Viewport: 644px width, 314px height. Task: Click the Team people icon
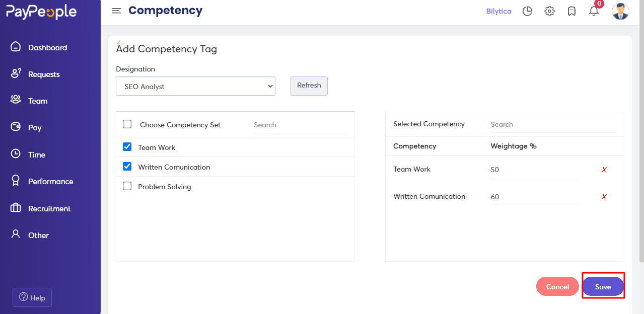coord(16,100)
